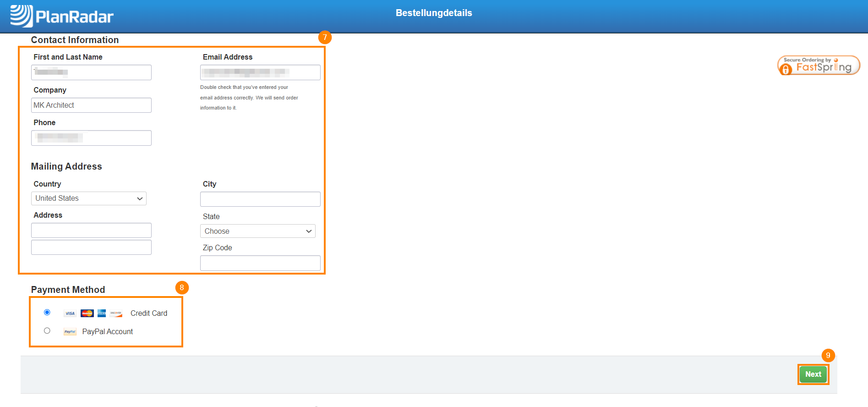Expand the State Choose dropdown
The image size is (868, 407).
click(x=258, y=231)
